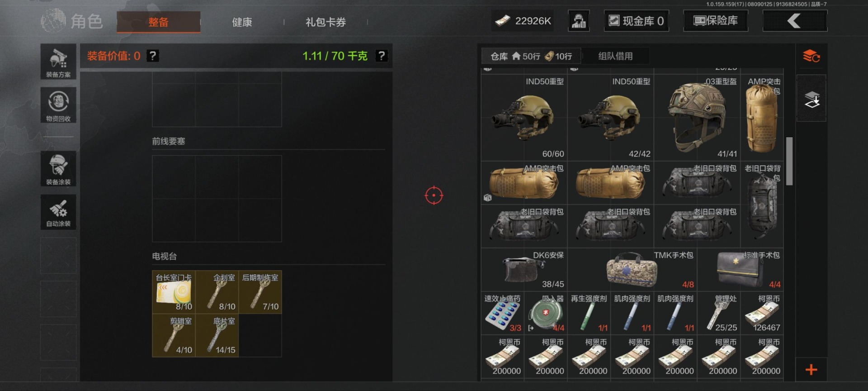Image resolution: width=868 pixels, height=391 pixels.
Task: Click the orange plus expand button
Action: tap(811, 370)
